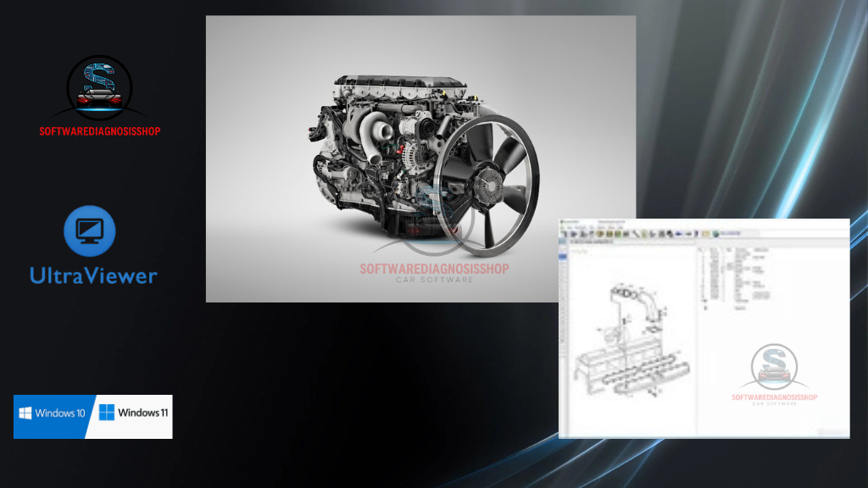Click the Windows 11 logo badge
Screen dimensions: 868x488
133,413
